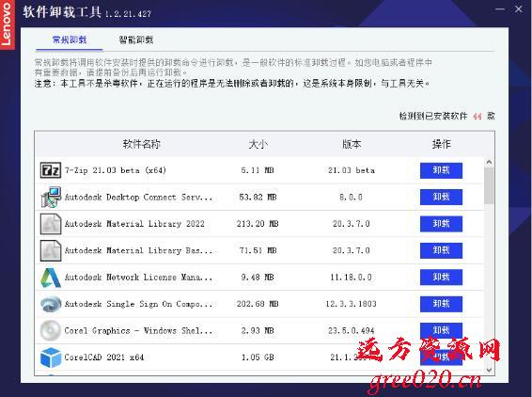Viewport: 532px width, 397px height.
Task: Click the Autodesk Material Library Base icon
Action: (51, 250)
